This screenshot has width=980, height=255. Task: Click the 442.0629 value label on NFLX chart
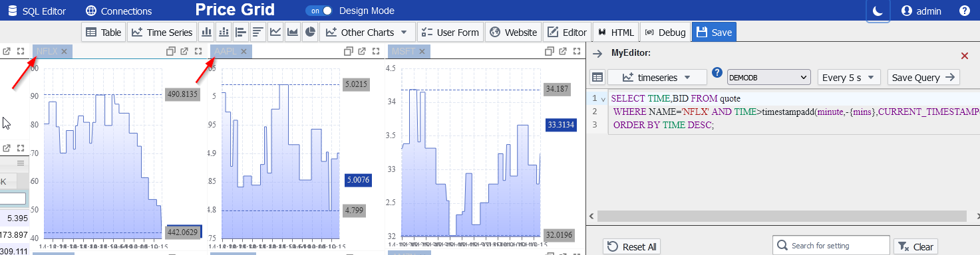[183, 232]
